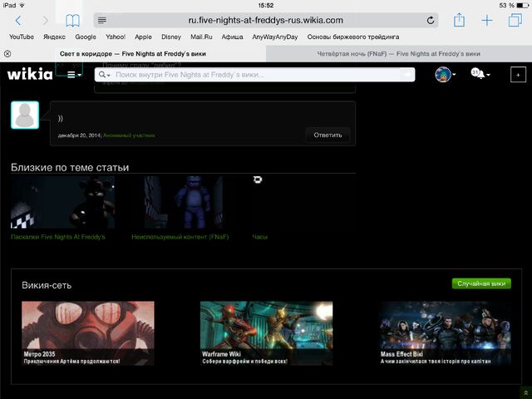Tap the 15:52 clock in status bar
The image size is (532, 399).
click(x=266, y=6)
